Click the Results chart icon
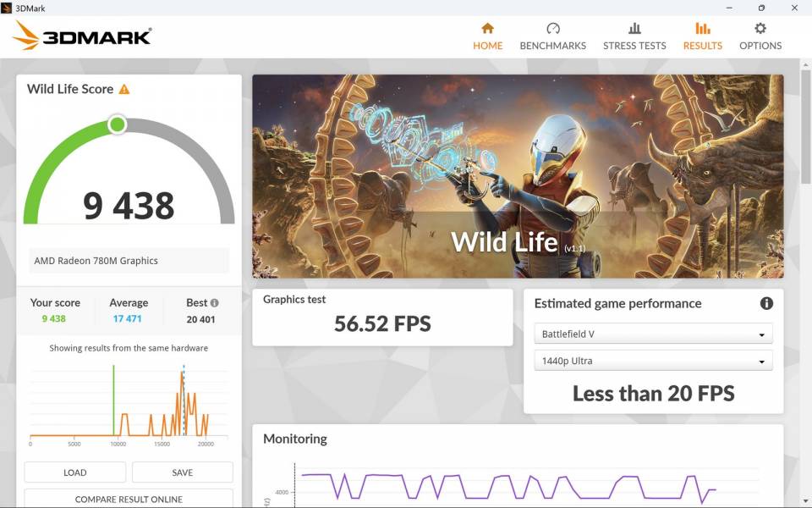812x508 pixels. [x=702, y=28]
